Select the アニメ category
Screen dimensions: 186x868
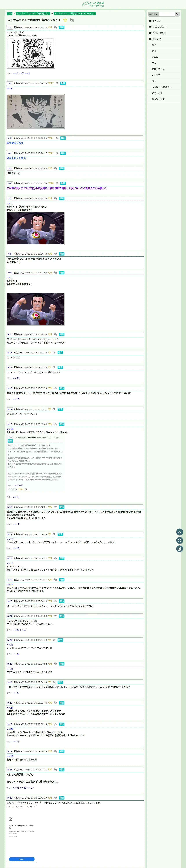click(x=155, y=57)
